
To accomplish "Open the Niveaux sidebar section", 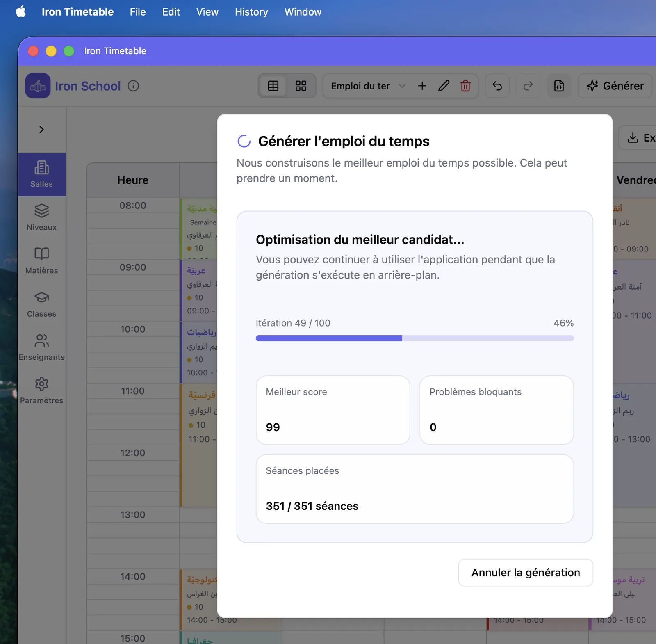I will [42, 217].
